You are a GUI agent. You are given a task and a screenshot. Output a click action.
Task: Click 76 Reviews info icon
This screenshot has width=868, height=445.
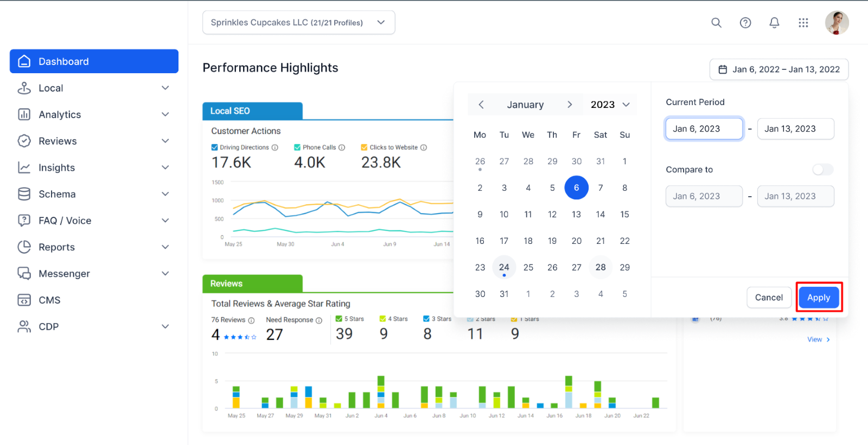(x=251, y=320)
